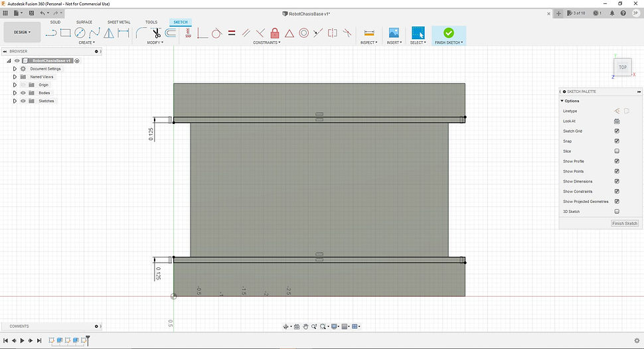Open the INSPECT dropdown menu
This screenshot has height=349, width=644.
pos(369,42)
